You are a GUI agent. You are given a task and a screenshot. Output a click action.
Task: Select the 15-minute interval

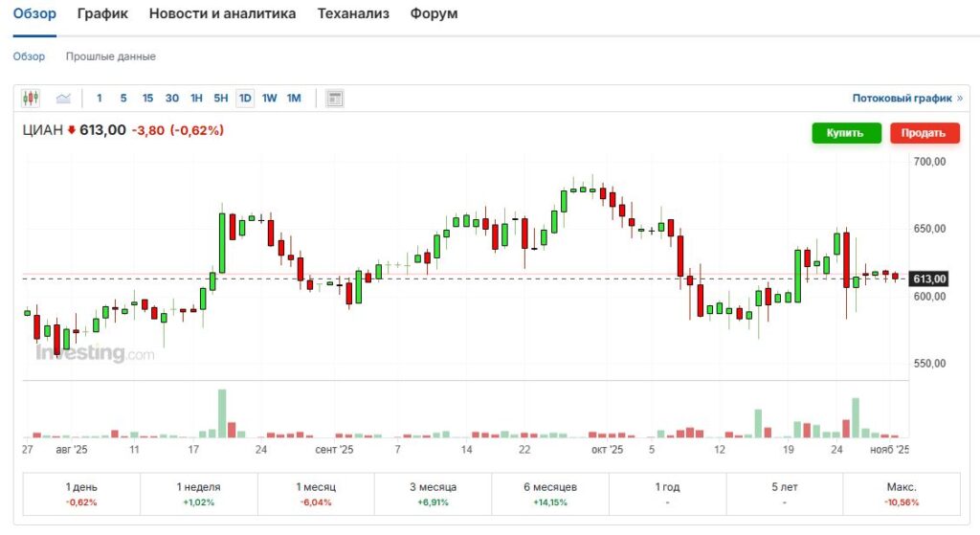(x=147, y=98)
